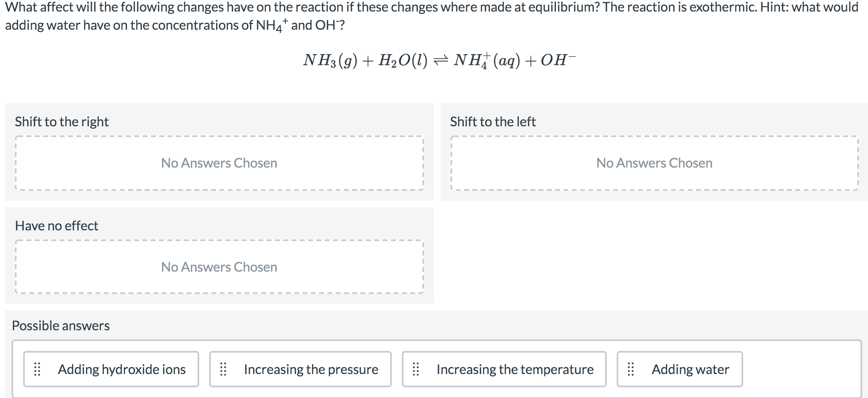Click the drag handle on Adding water
This screenshot has height=398, width=868.
click(x=631, y=370)
